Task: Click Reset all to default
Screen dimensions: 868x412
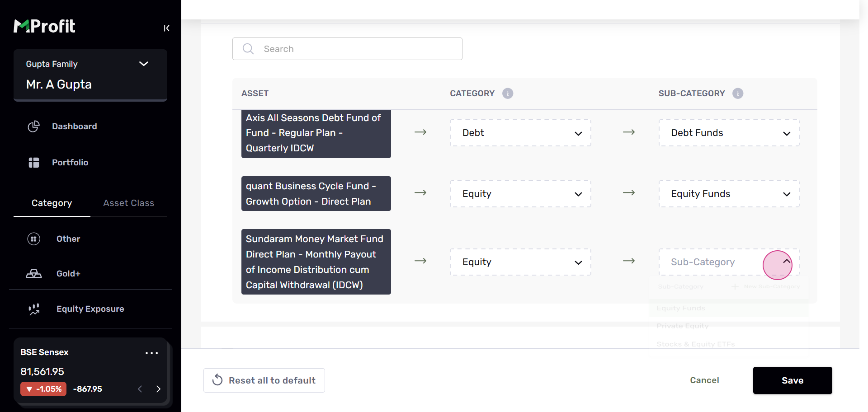Action: coord(264,380)
